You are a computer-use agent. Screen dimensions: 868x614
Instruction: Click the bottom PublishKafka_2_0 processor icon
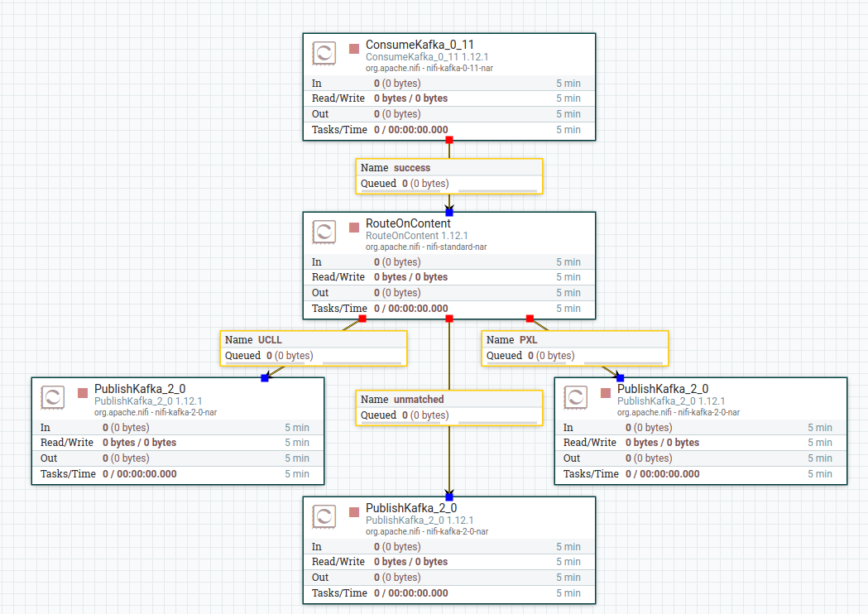click(324, 516)
